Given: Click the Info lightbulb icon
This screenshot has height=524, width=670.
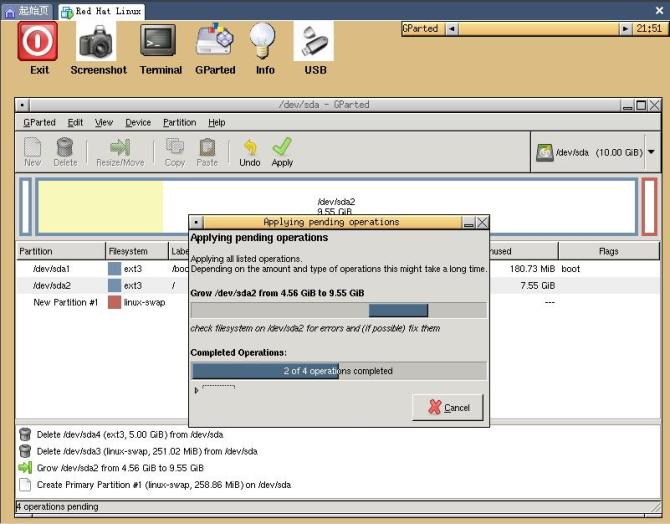Looking at the screenshot, I should coord(262,41).
